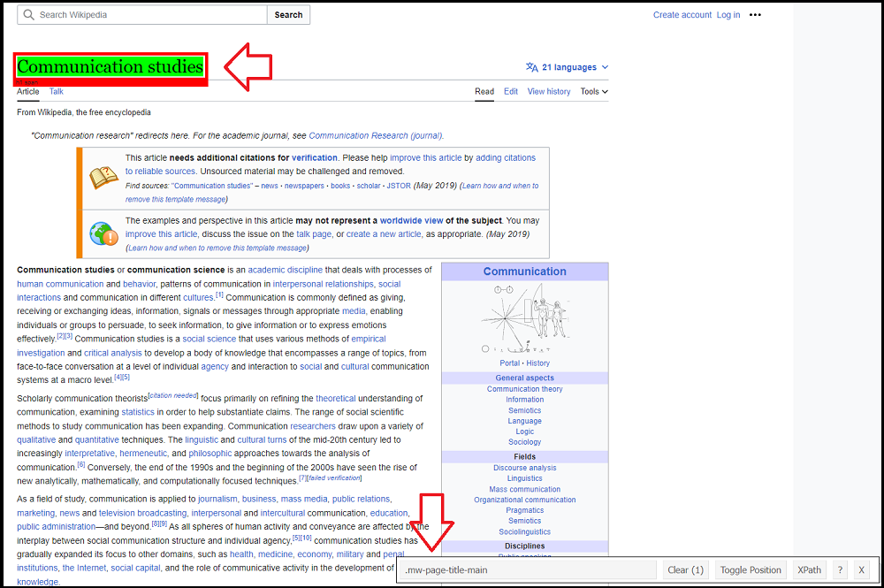
Task: Open the Create account link
Action: click(682, 15)
